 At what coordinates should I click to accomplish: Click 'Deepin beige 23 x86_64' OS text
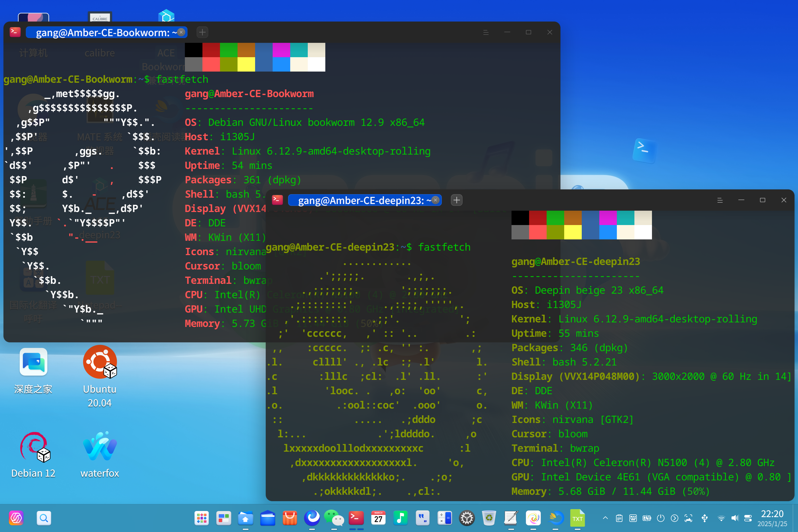click(x=599, y=290)
